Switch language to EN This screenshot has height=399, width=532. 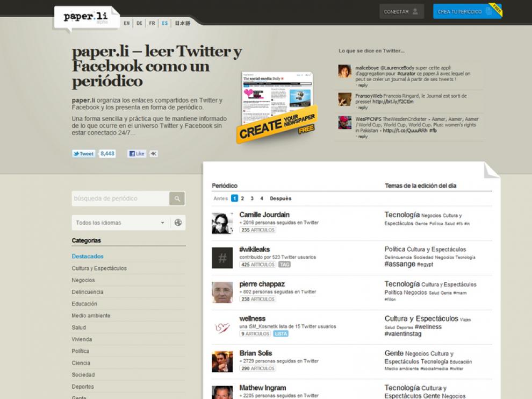(x=127, y=24)
